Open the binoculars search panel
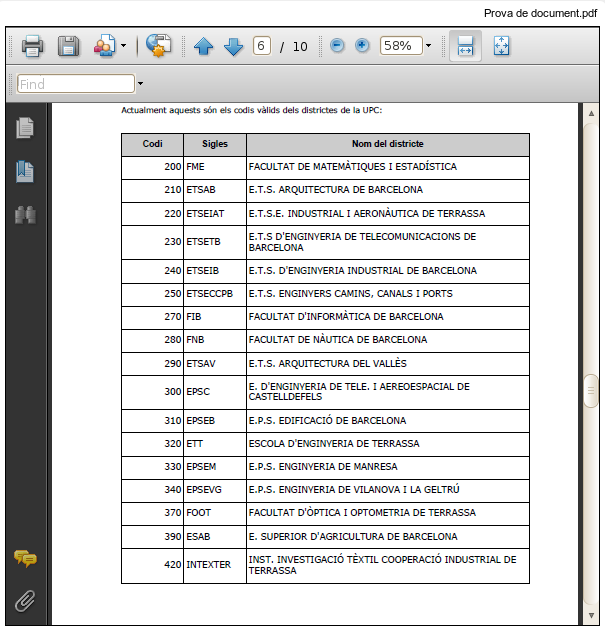605x630 pixels. 25,215
